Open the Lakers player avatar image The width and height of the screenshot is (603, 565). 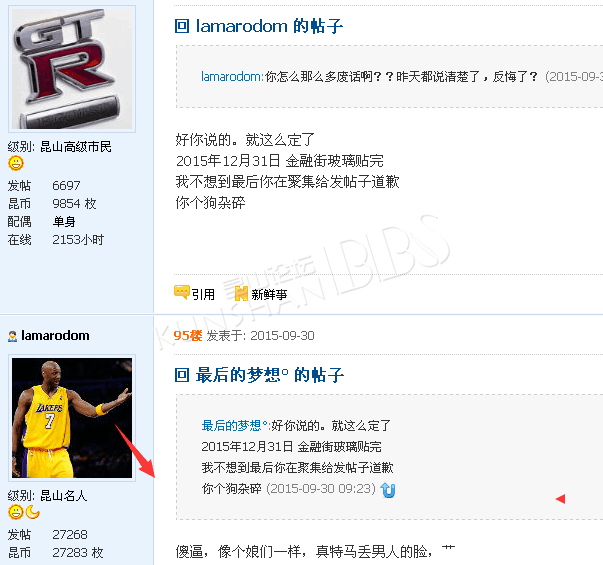tap(72, 418)
